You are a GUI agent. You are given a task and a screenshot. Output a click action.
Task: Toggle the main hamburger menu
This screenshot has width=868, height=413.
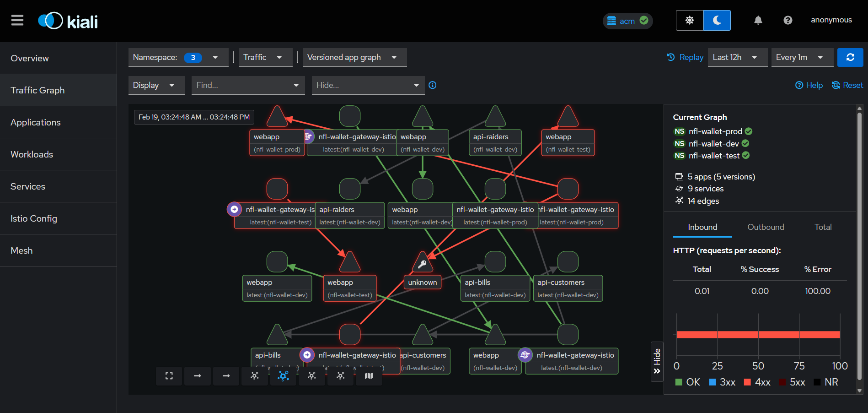point(17,20)
